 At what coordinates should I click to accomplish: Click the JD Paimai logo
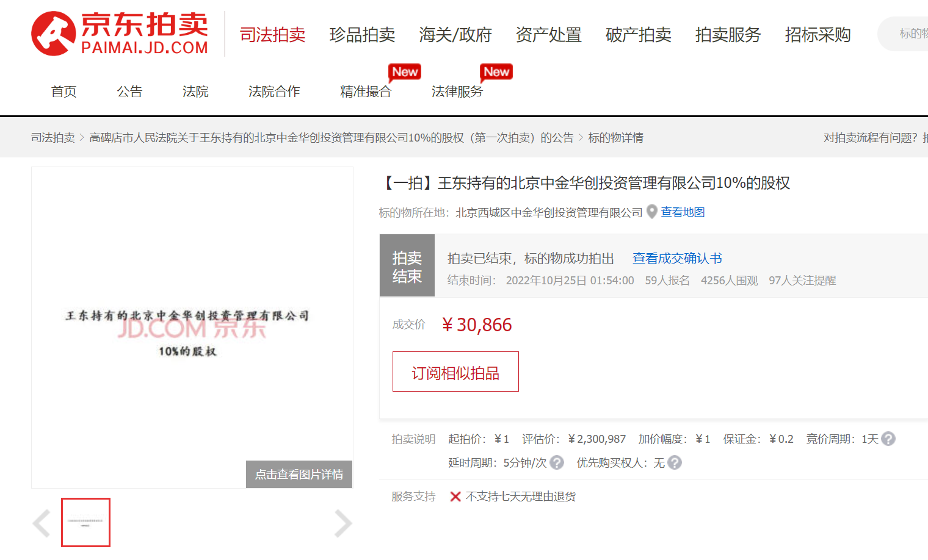(x=120, y=34)
